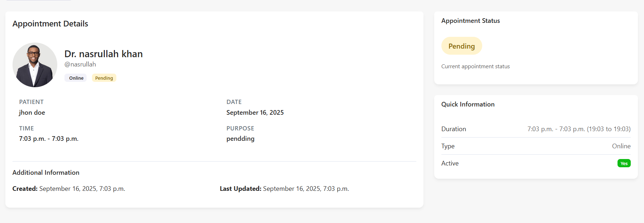Click patient name jhon doe
Screen dimensions: 644x223
[32, 113]
